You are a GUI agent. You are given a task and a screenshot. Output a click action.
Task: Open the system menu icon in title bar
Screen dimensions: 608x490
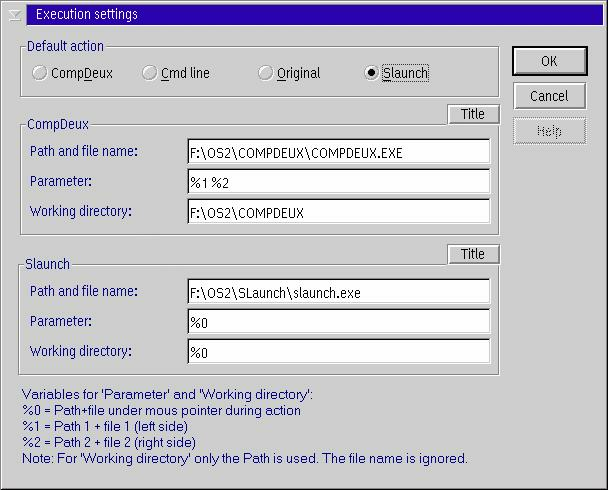click(15, 15)
